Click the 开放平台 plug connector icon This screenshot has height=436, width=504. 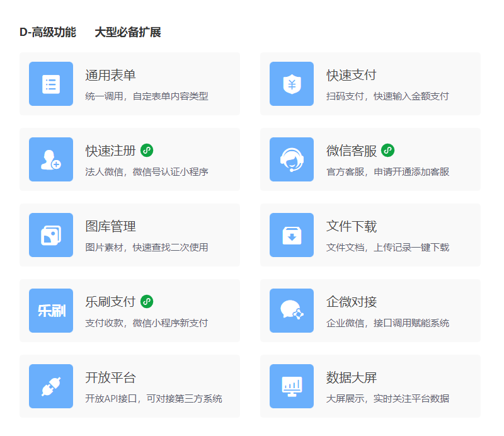(x=51, y=386)
